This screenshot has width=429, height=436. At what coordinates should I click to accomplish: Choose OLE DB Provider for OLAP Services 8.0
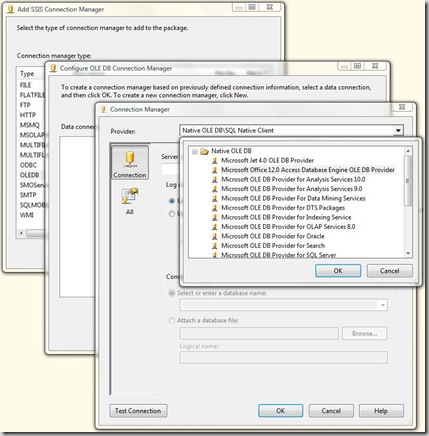tap(288, 227)
